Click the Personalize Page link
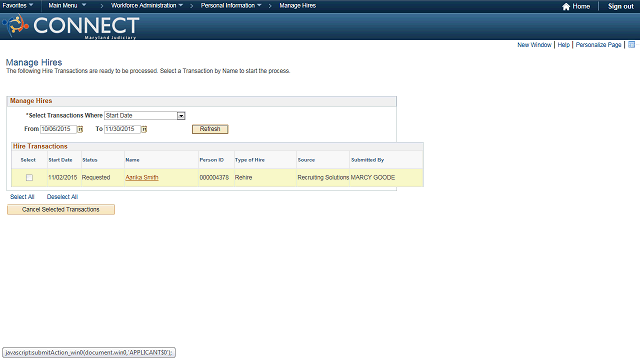Image resolution: width=640 pixels, height=360 pixels. tap(598, 45)
